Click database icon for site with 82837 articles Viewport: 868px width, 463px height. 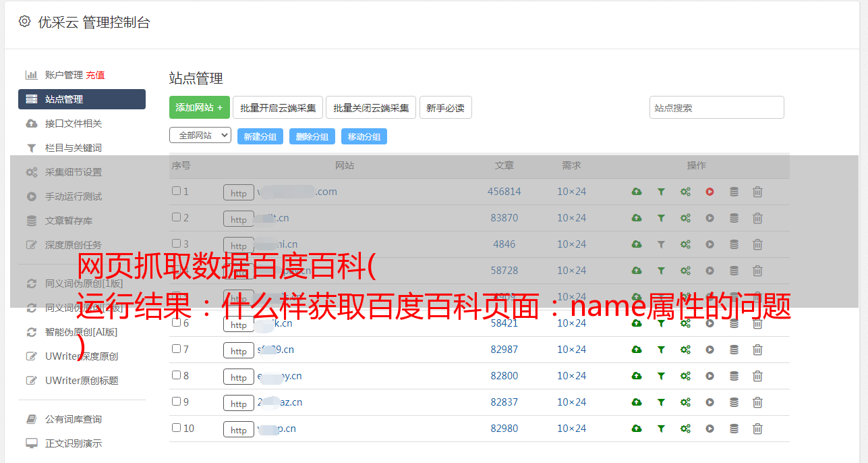coord(734,402)
